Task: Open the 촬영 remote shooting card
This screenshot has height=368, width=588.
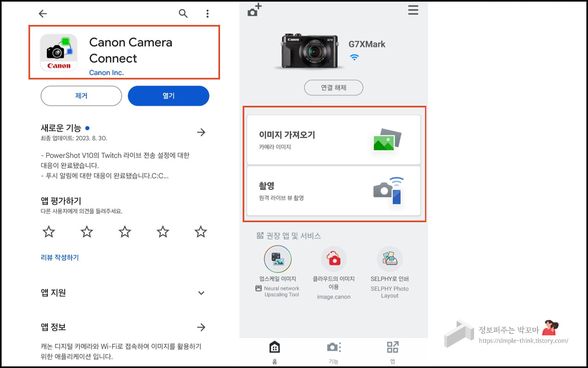Action: pyautogui.click(x=334, y=190)
